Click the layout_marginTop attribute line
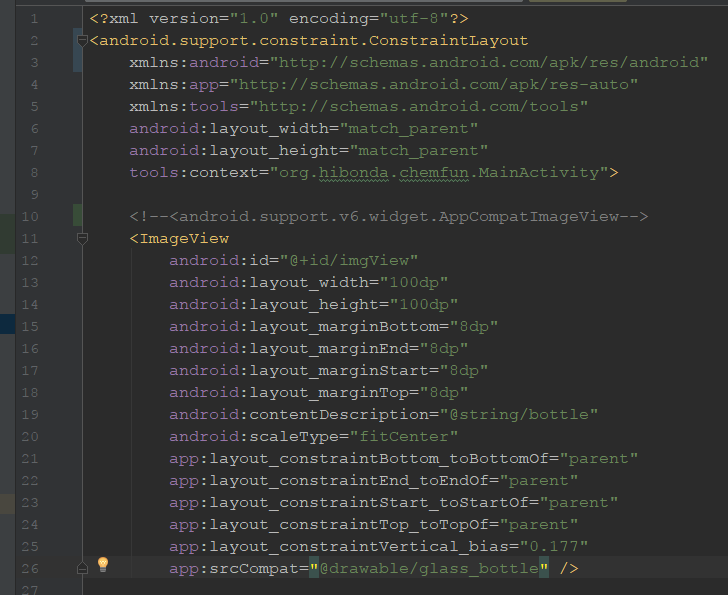 (x=318, y=393)
